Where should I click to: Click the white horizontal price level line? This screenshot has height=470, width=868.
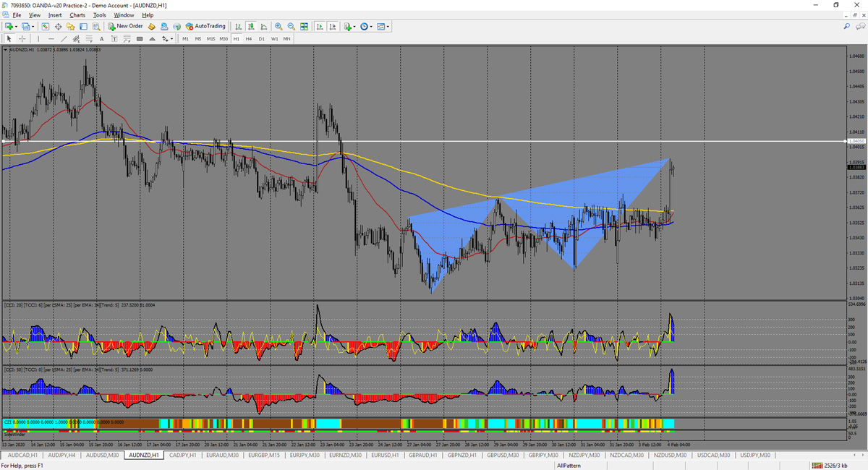422,140
